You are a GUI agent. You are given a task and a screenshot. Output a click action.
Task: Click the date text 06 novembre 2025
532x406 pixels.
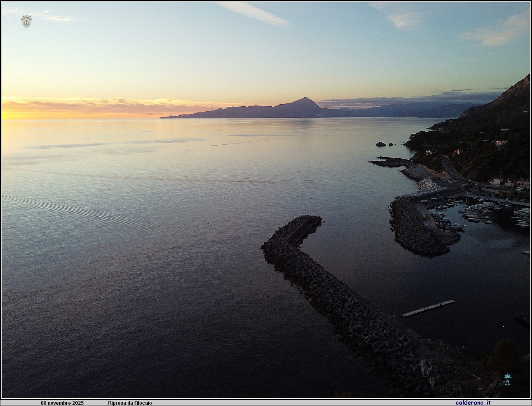pos(62,403)
